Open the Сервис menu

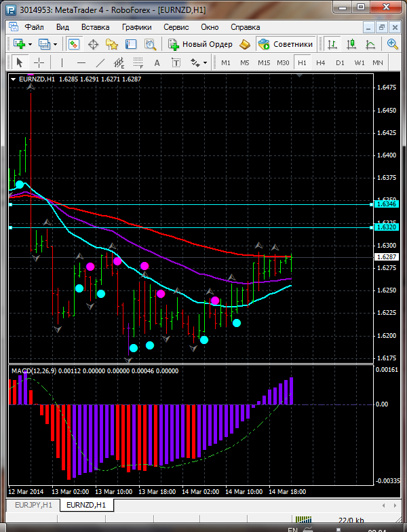pos(176,27)
